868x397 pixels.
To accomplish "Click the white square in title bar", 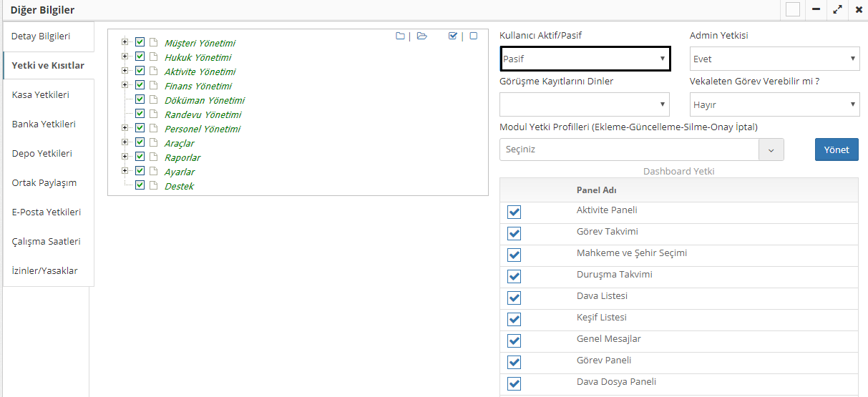I will tap(792, 10).
